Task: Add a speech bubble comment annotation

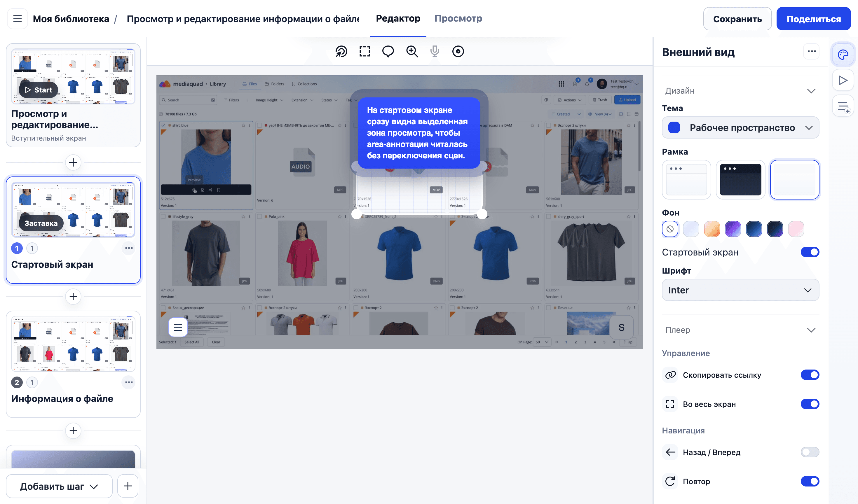Action: coord(388,51)
